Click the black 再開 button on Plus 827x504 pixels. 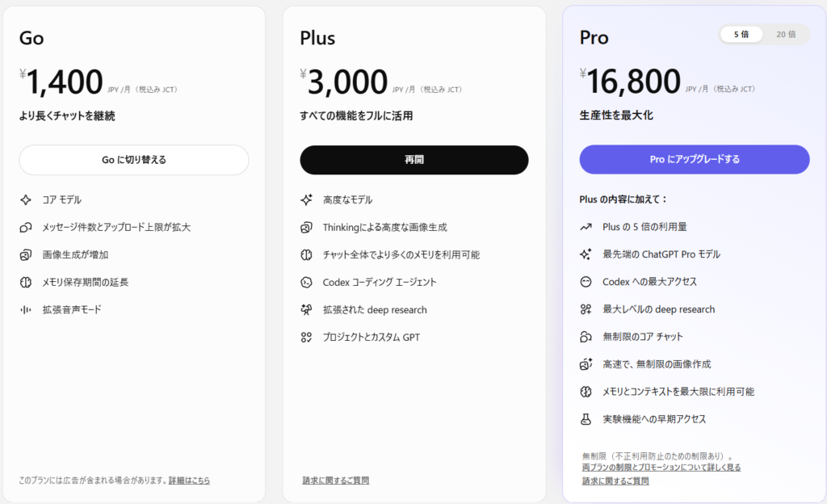point(414,160)
